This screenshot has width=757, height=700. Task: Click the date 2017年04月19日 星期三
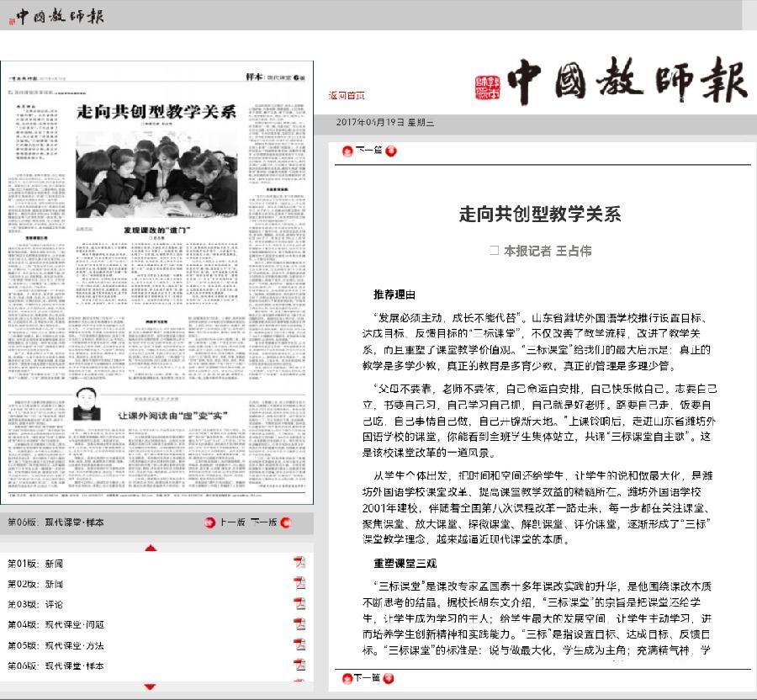[384, 123]
